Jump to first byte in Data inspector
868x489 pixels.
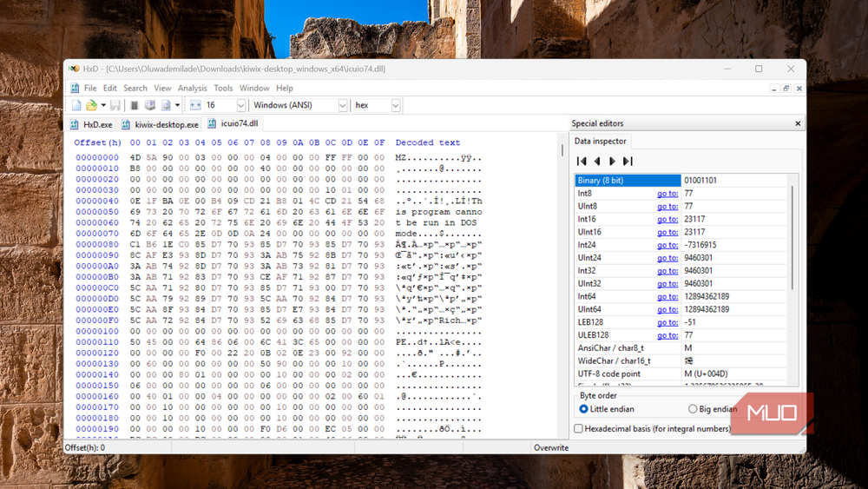point(582,162)
